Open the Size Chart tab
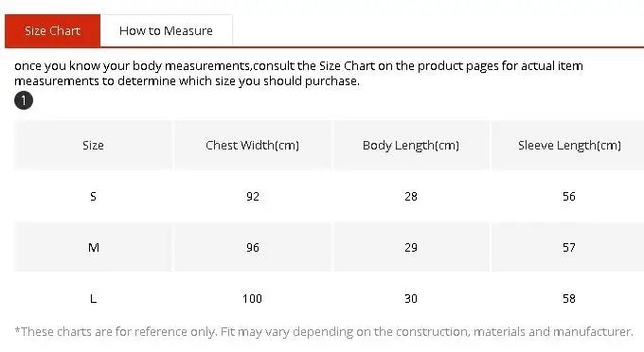 pos(52,31)
